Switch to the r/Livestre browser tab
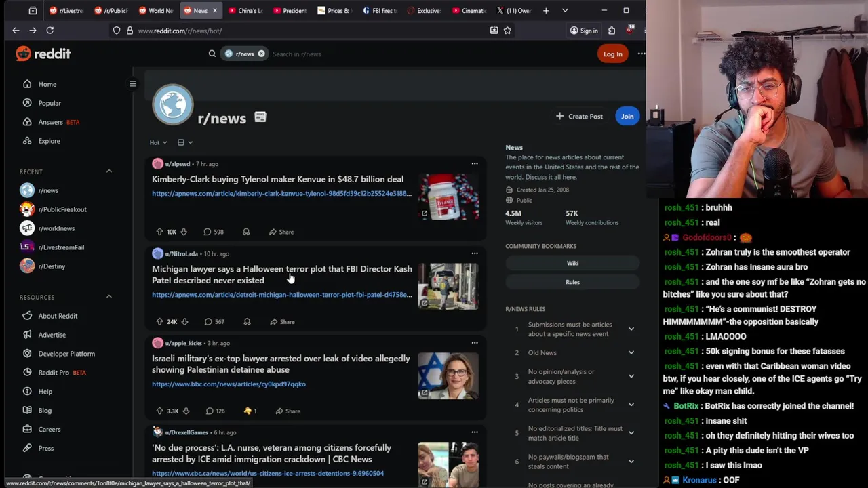 [66, 10]
